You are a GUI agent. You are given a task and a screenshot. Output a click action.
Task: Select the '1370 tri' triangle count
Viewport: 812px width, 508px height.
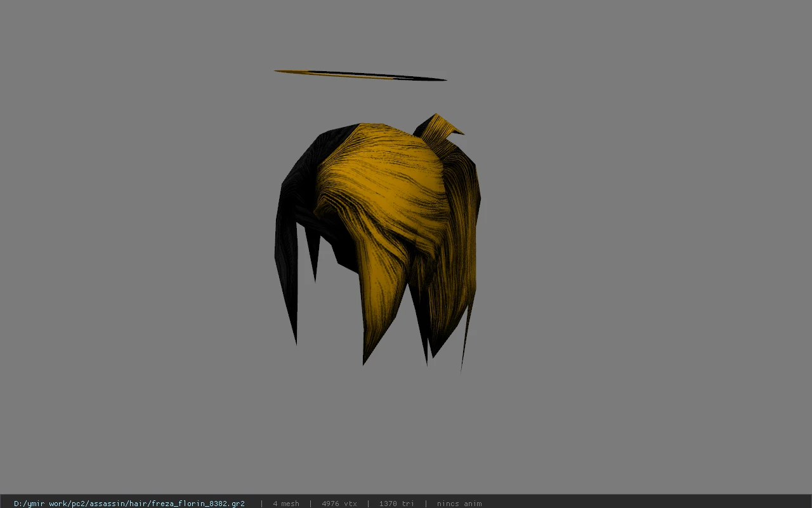tap(396, 504)
